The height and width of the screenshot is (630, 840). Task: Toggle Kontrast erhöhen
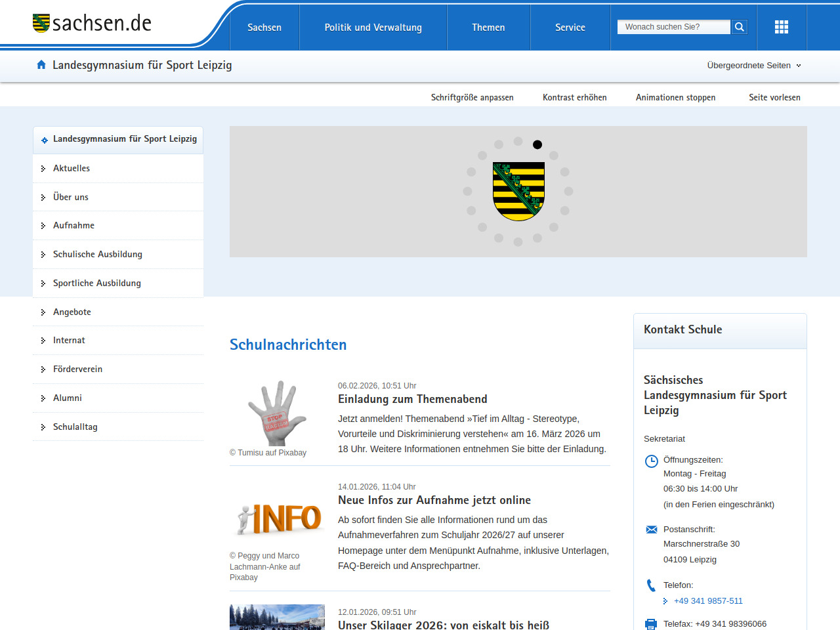click(x=574, y=98)
